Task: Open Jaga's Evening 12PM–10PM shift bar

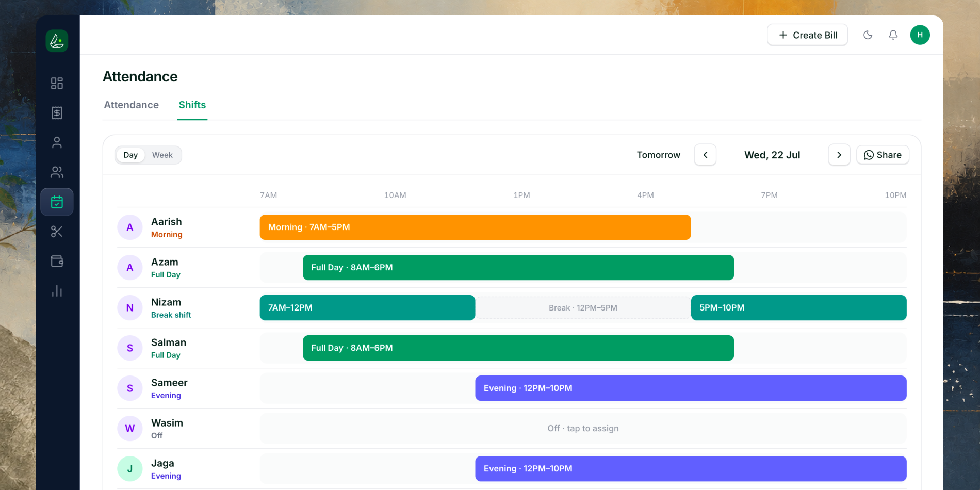Action: pos(691,469)
